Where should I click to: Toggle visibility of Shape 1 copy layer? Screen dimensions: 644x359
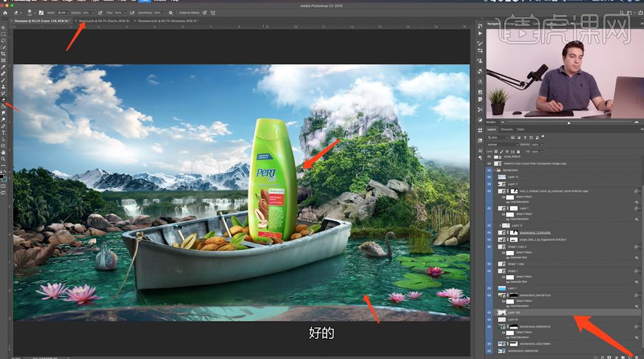pyautogui.click(x=489, y=263)
